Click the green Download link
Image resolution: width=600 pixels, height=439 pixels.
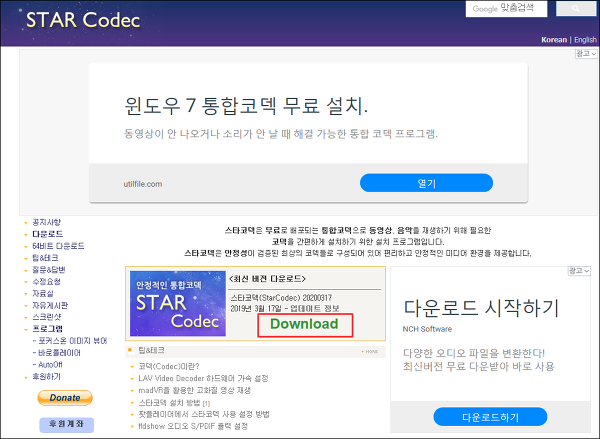305,324
